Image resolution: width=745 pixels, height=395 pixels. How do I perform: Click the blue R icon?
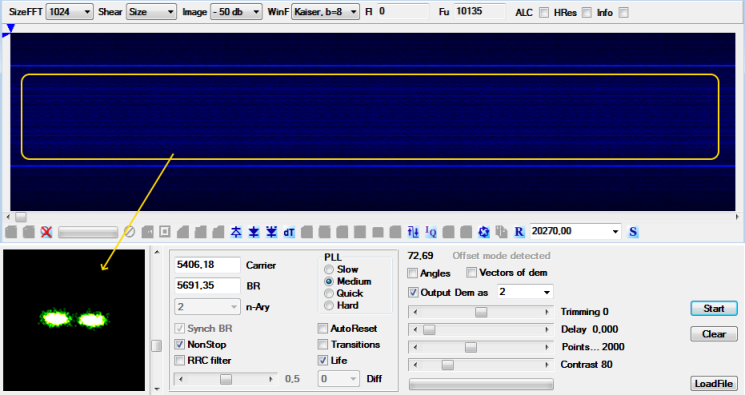519,232
